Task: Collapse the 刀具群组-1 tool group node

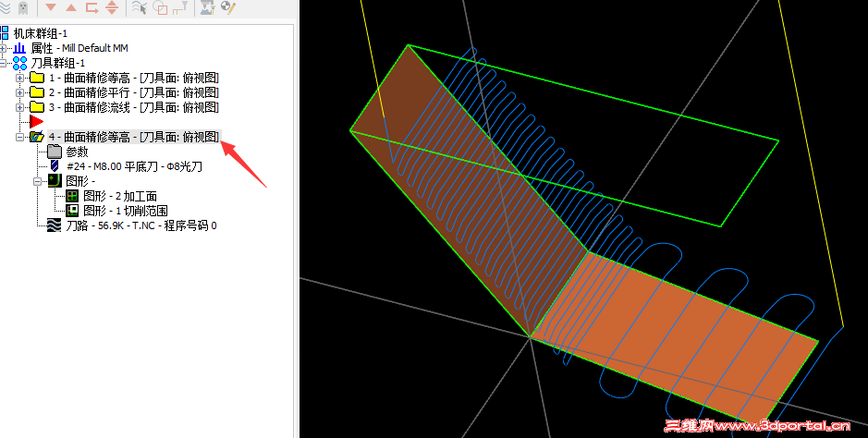Action: [x=4, y=63]
